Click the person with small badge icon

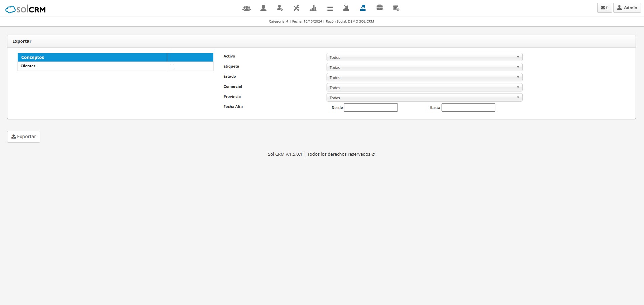(280, 8)
